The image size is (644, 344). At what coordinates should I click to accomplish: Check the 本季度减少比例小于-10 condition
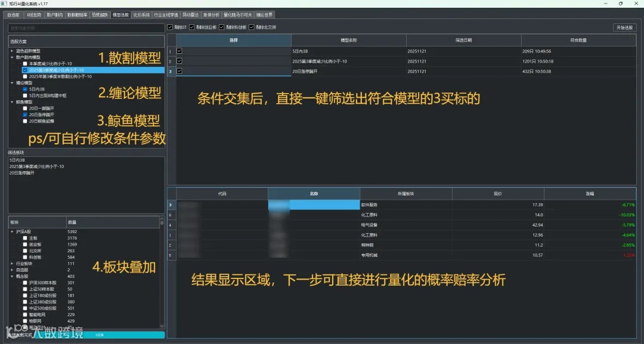pyautogui.click(x=25, y=63)
